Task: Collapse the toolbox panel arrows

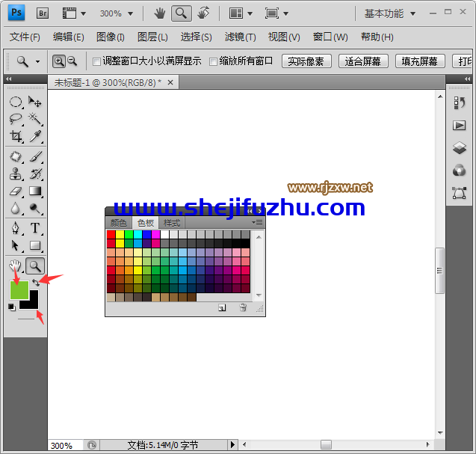Action: click(9, 79)
